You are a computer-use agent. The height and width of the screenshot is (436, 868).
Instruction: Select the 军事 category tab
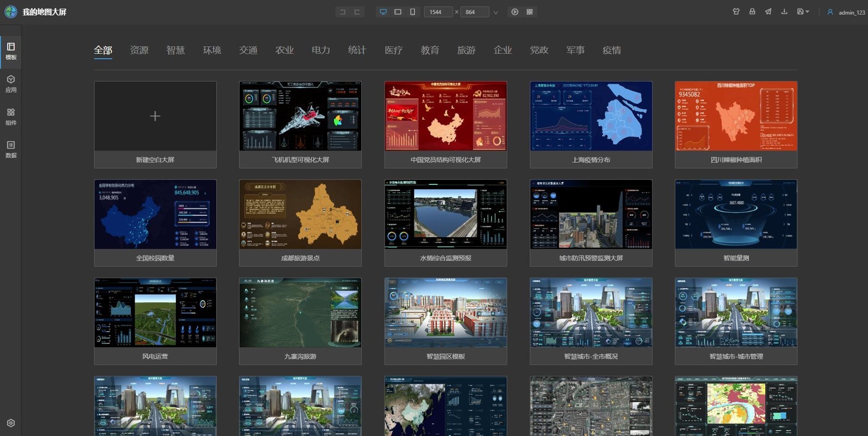point(576,50)
